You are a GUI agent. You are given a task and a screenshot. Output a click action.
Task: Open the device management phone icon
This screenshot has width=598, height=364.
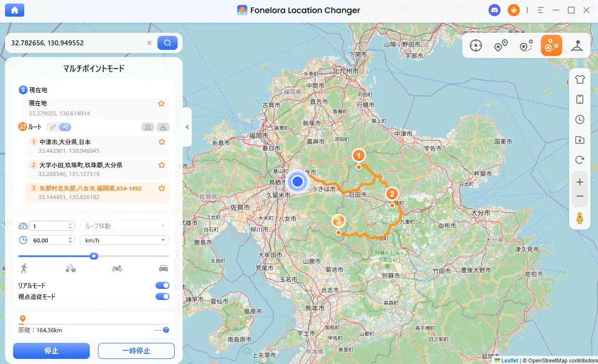pos(580,99)
